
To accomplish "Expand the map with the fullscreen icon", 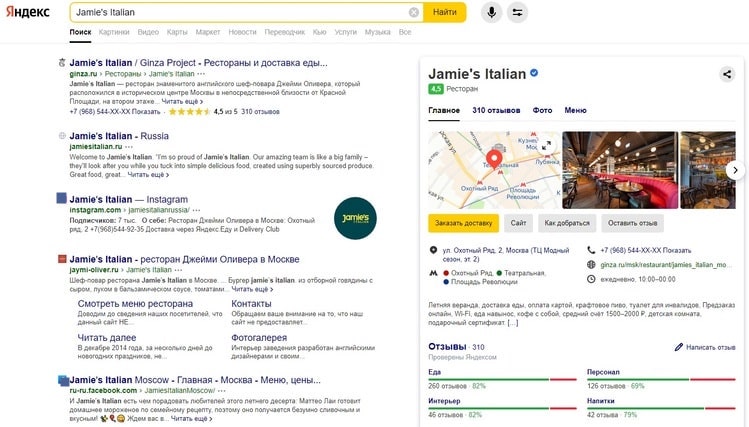I will [x=546, y=145].
